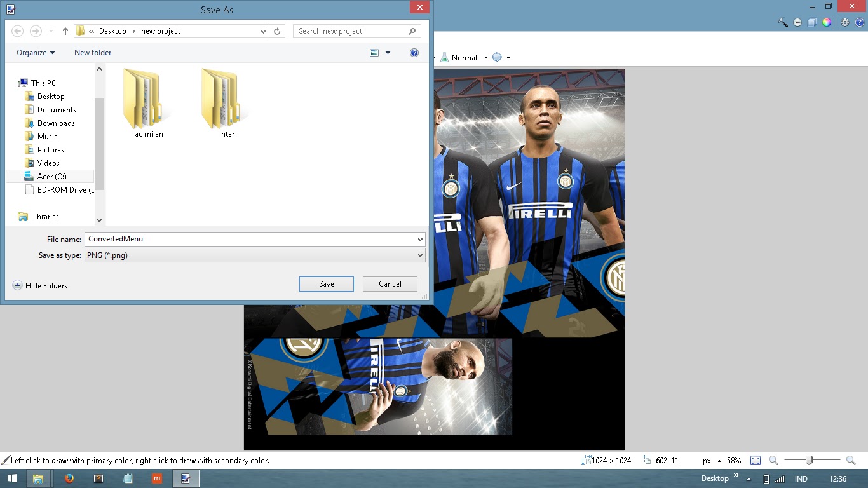Open the Layers window icon
Screen dimensions: 868x488
(812, 22)
